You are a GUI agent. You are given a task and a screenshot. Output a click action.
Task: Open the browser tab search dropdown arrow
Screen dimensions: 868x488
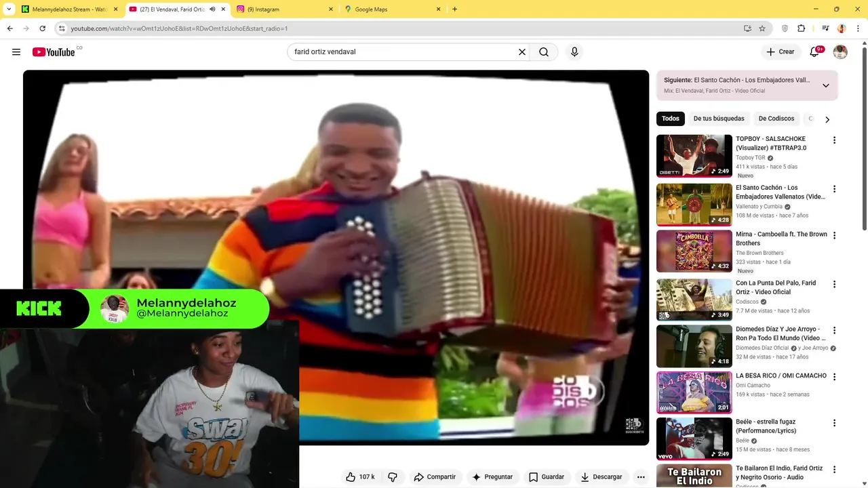coord(9,9)
